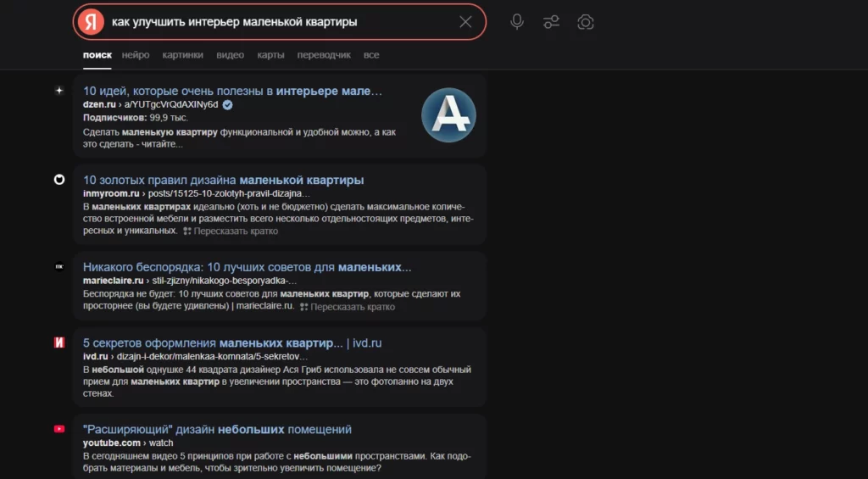
Task: Click the Yandex logo in the search bar
Action: (90, 22)
